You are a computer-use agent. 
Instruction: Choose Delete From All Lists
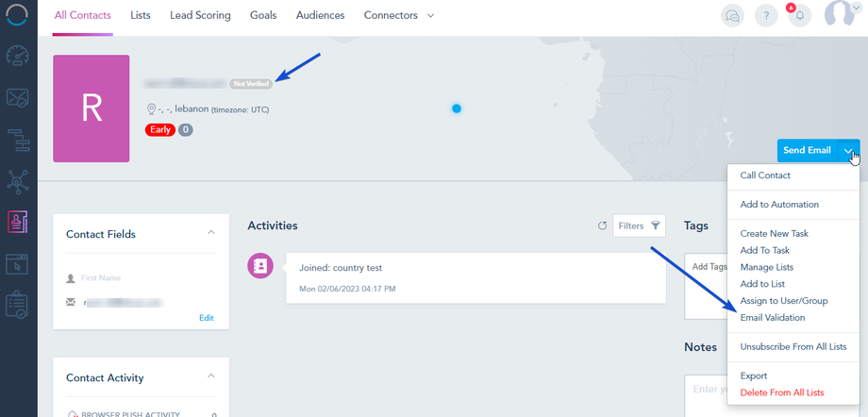[x=782, y=392]
